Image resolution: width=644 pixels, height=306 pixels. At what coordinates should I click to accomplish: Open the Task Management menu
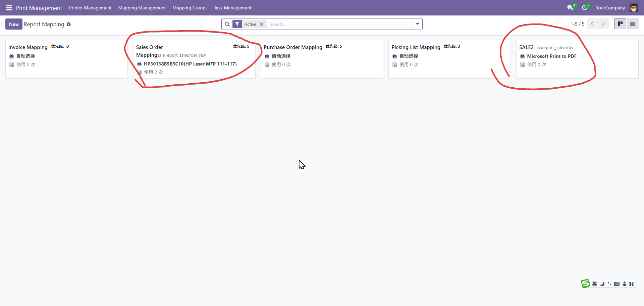(232, 8)
